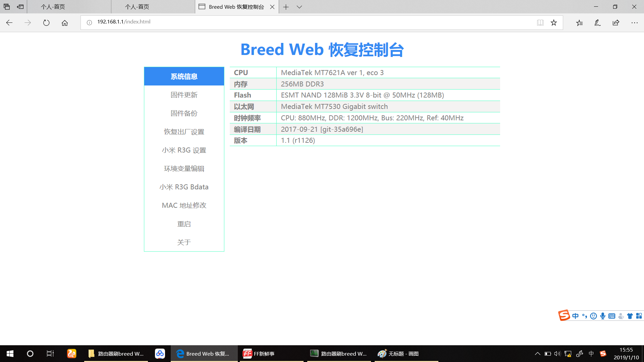Open the tab preview panel icon
The height and width of the screenshot is (362, 644).
tap(7, 7)
